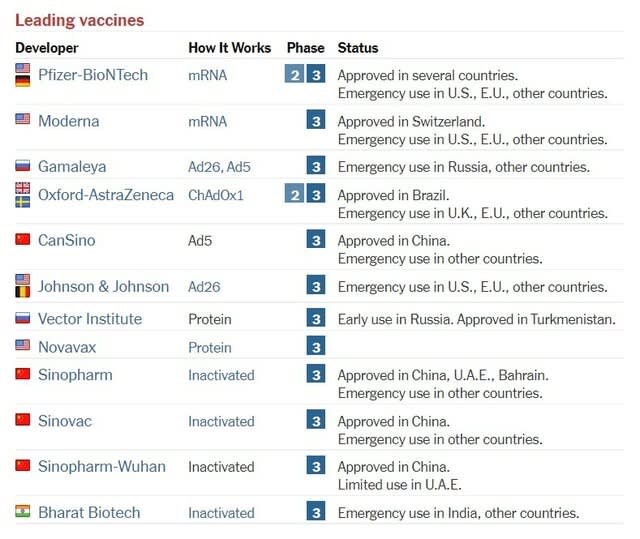
Task: Click the China flag beside CanSino
Action: tap(23, 240)
